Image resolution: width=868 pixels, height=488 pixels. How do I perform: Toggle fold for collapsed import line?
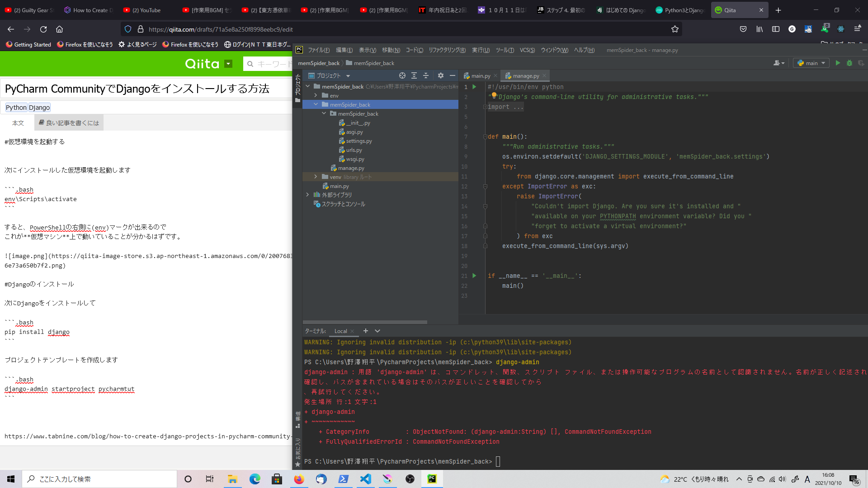(485, 107)
